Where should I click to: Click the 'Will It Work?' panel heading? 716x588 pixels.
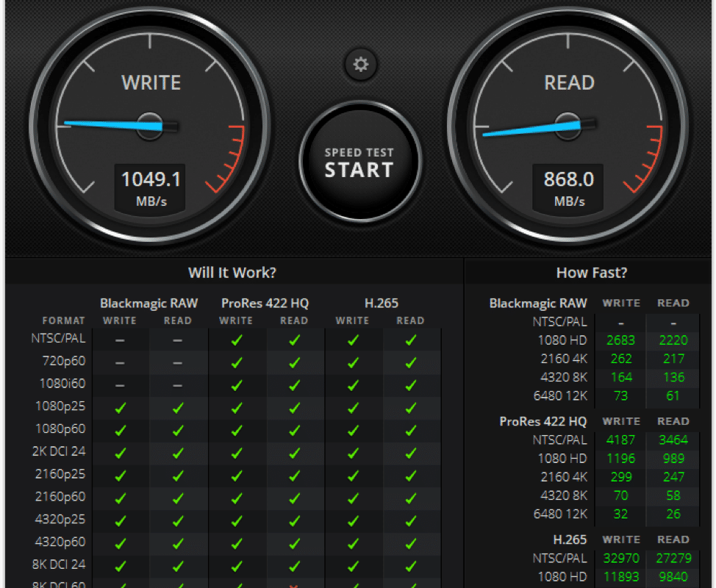pos(232,273)
